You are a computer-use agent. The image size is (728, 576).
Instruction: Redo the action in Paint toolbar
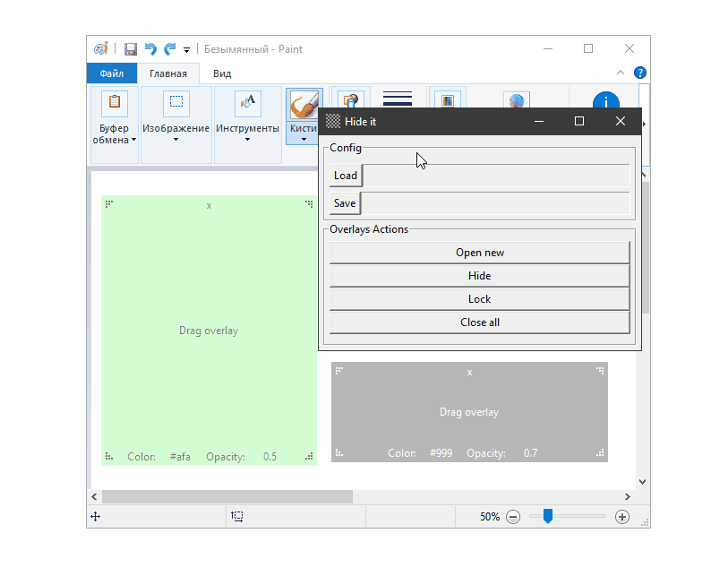(170, 48)
